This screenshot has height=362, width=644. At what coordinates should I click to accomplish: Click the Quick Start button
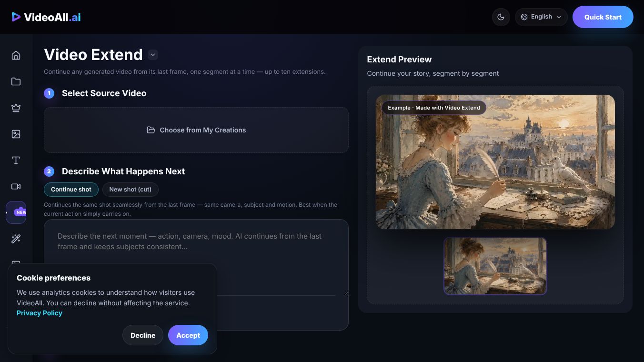click(x=603, y=17)
